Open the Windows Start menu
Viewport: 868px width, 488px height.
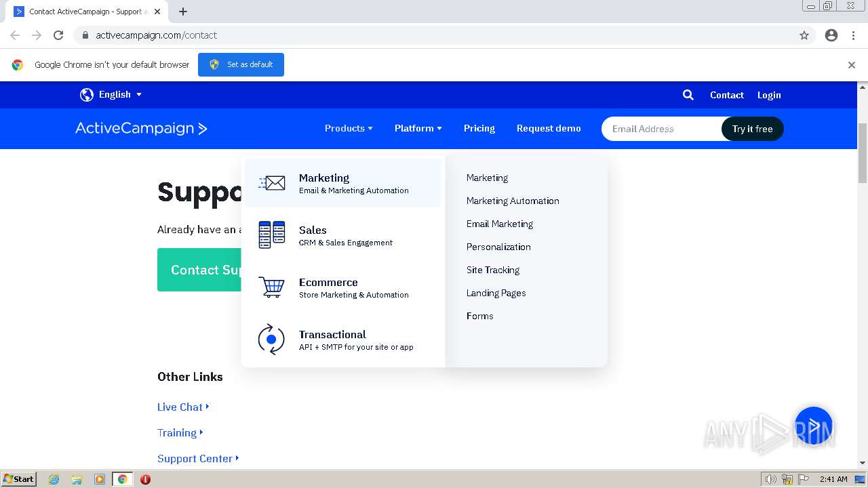(x=18, y=479)
